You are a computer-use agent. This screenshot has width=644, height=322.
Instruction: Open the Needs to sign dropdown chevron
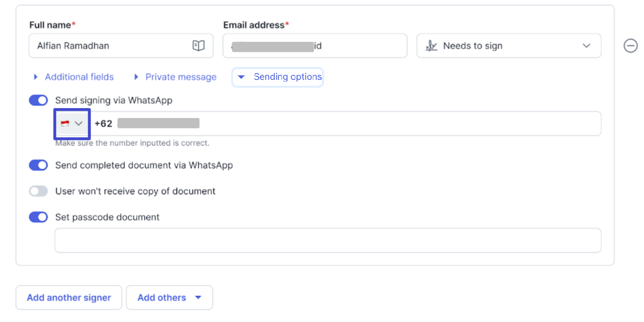[586, 46]
